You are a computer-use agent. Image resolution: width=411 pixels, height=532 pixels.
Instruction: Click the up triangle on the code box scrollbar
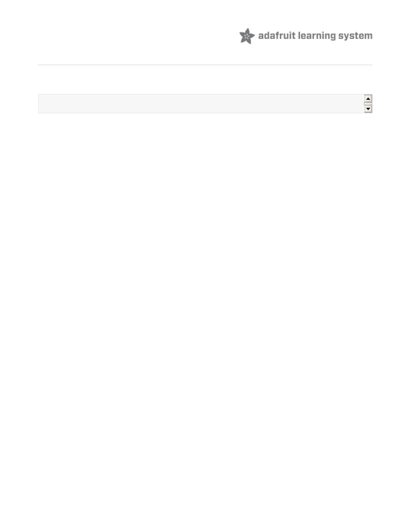pos(368,99)
